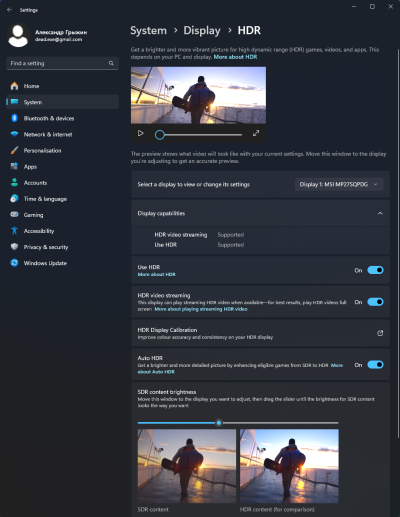Click the back arrow next to Settings
Image resolution: width=400 pixels, height=517 pixels.
tap(9, 10)
